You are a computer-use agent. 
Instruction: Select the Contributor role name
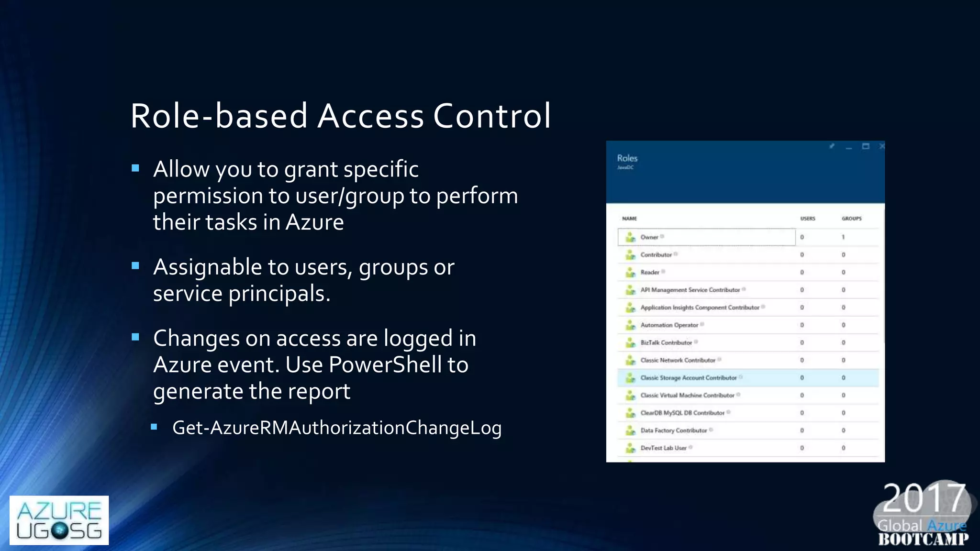point(656,255)
